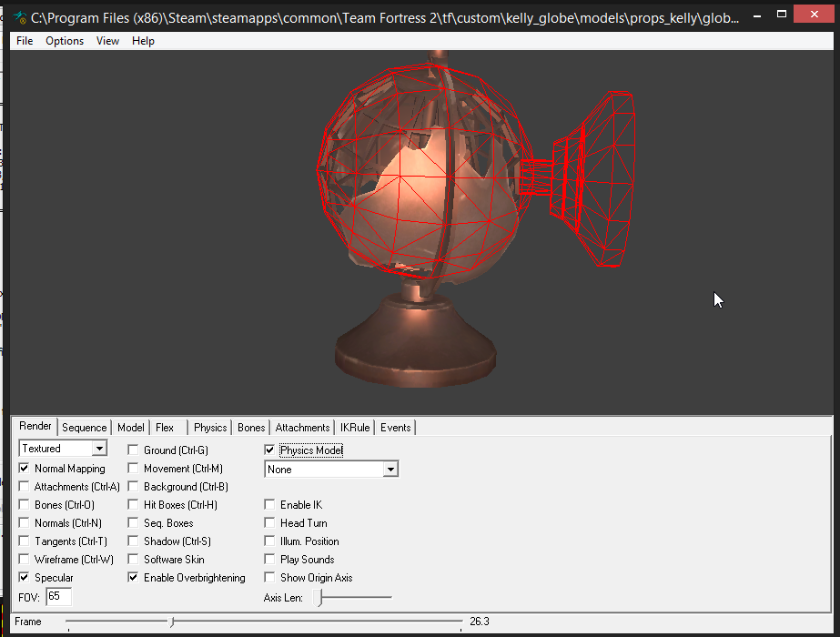Viewport: 840px width, 637px height.
Task: Enable the Ground (Ctrl-G) checkbox
Action: pos(134,450)
